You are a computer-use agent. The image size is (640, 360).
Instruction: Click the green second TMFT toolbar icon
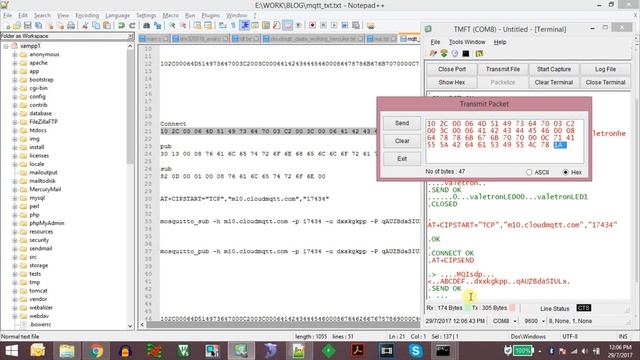tap(444, 53)
